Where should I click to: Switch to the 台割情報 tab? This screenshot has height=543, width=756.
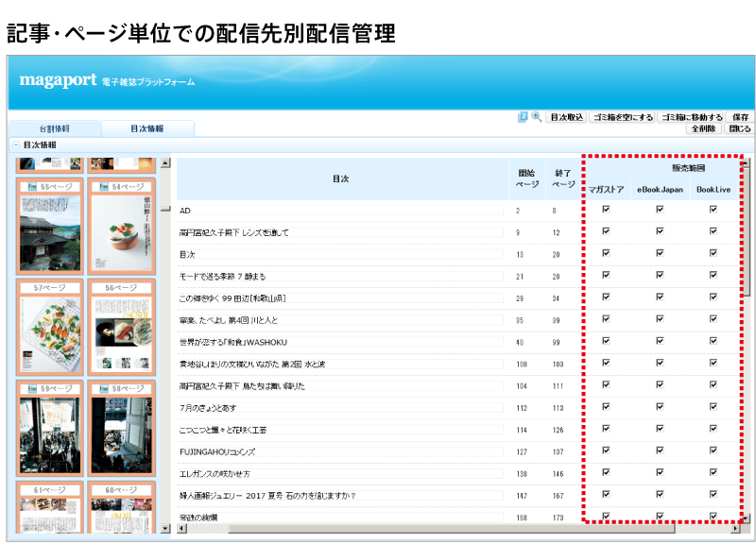tap(54, 128)
